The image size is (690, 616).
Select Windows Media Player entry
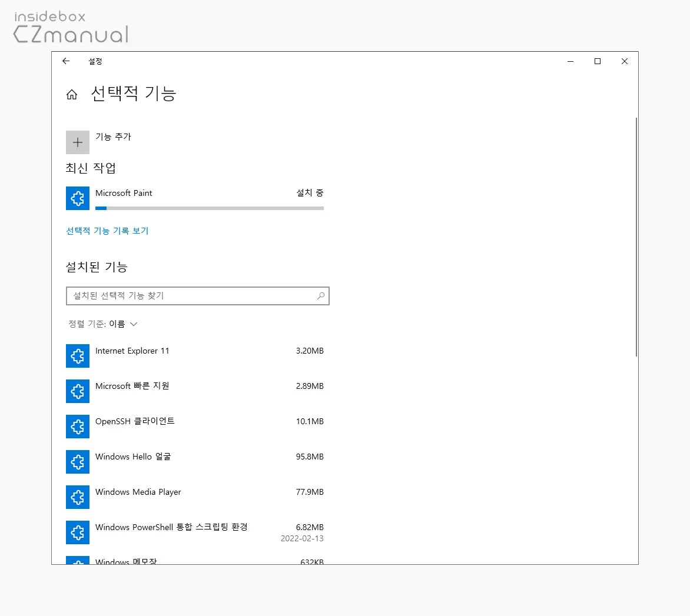pyautogui.click(x=138, y=492)
